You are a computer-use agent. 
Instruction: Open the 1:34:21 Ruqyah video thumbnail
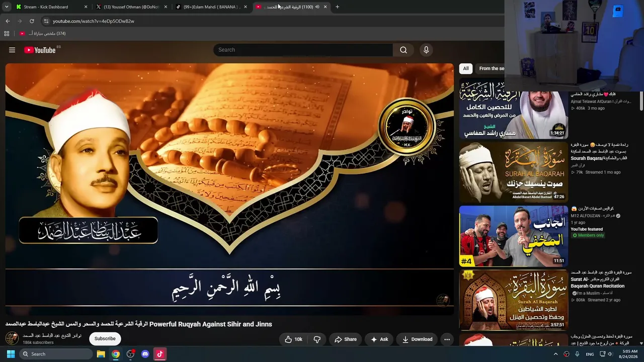pyautogui.click(x=513, y=108)
